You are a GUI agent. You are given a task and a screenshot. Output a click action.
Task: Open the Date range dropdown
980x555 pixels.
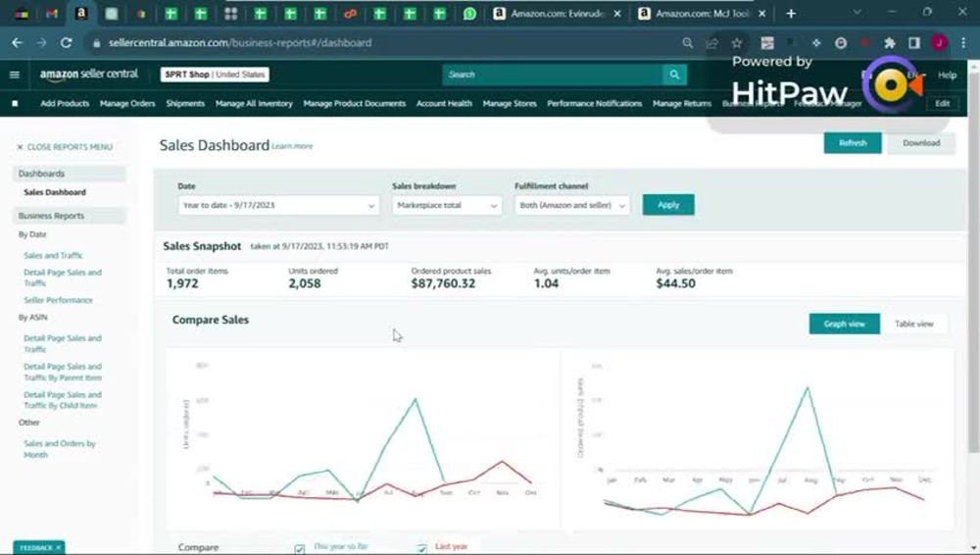pos(278,205)
